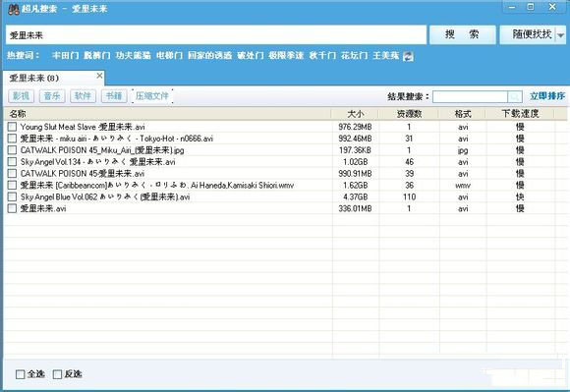Image resolution: width=570 pixels, height=392 pixels.
Task: Click the 快 download speed cell
Action: (520, 196)
